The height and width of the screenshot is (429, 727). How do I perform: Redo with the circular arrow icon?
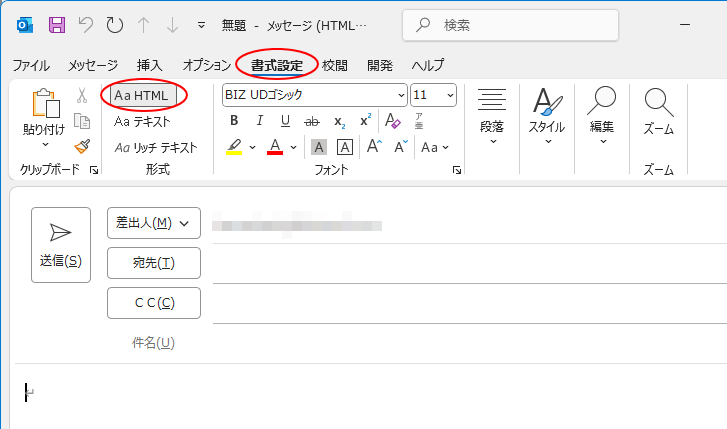pos(115,25)
